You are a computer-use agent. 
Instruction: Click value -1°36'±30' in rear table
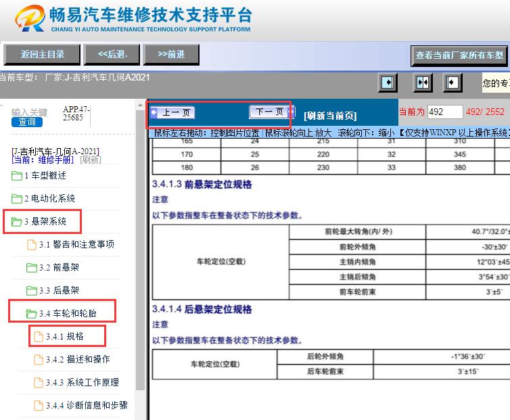pos(467,356)
